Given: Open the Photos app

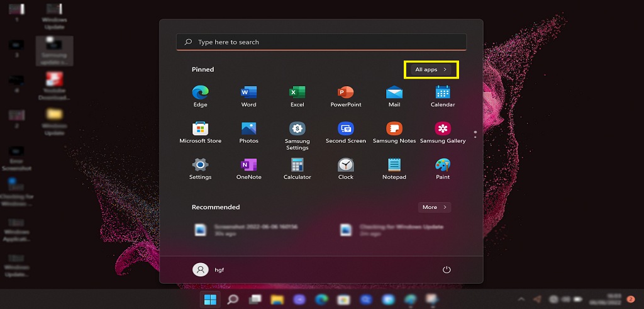Looking at the screenshot, I should click(x=248, y=133).
